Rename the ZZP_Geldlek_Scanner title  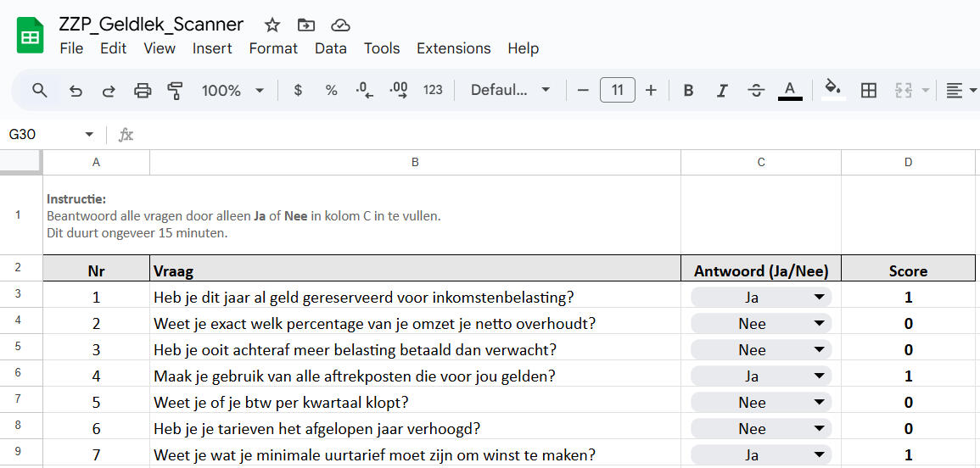[x=151, y=25]
